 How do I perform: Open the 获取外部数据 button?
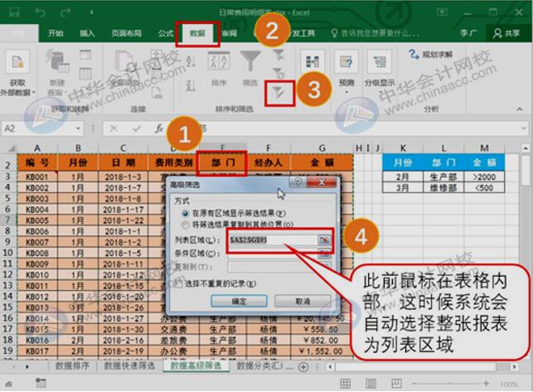point(17,73)
